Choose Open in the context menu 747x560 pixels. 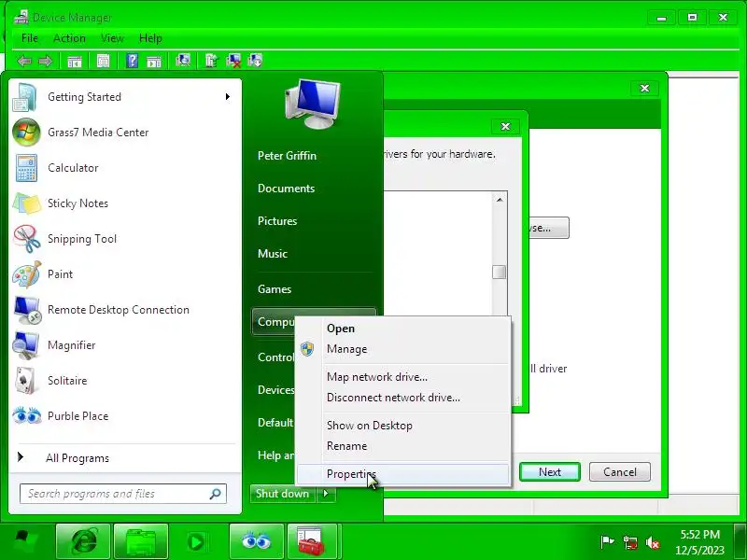click(x=402, y=329)
